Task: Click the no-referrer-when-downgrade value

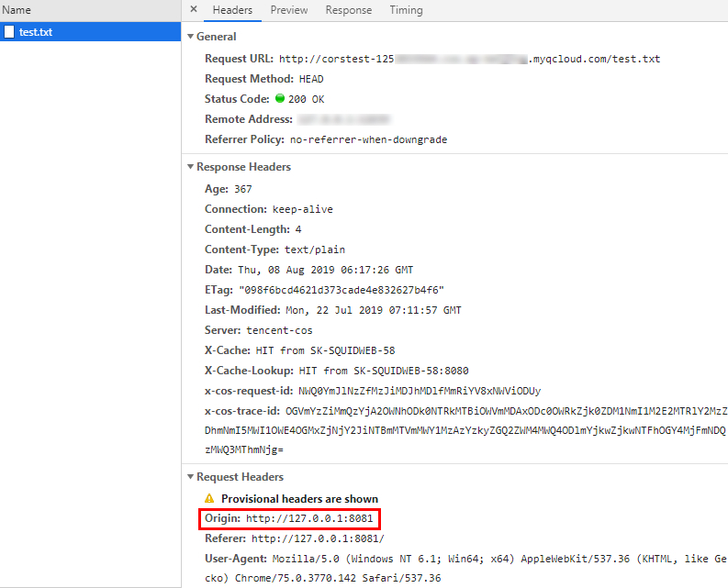Action: [369, 139]
